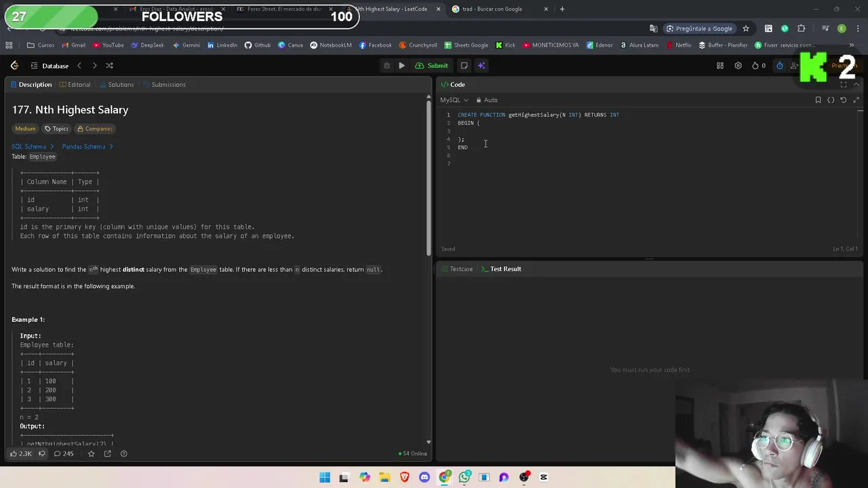This screenshot has height=488, width=868.
Task: Reset code to default icon
Action: 844,100
